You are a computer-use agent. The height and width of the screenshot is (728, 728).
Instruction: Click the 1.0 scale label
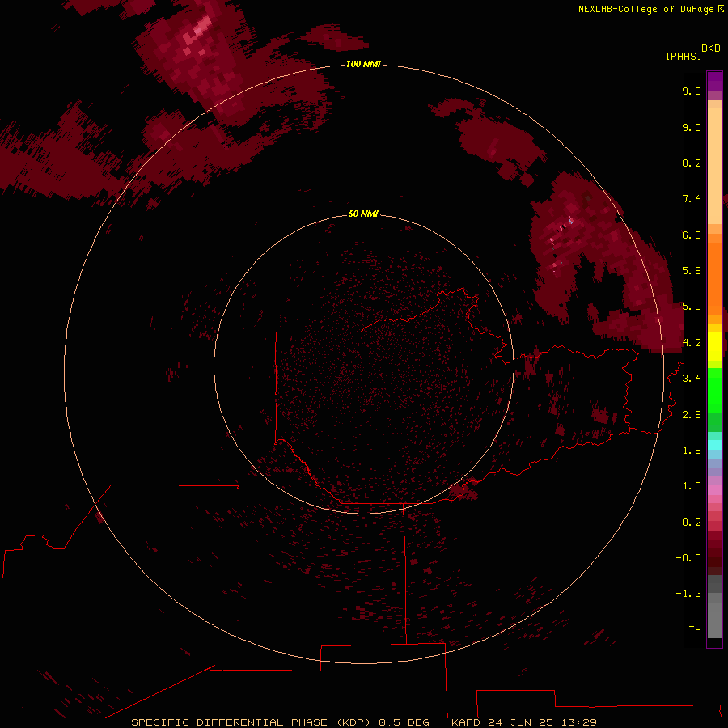[692, 486]
